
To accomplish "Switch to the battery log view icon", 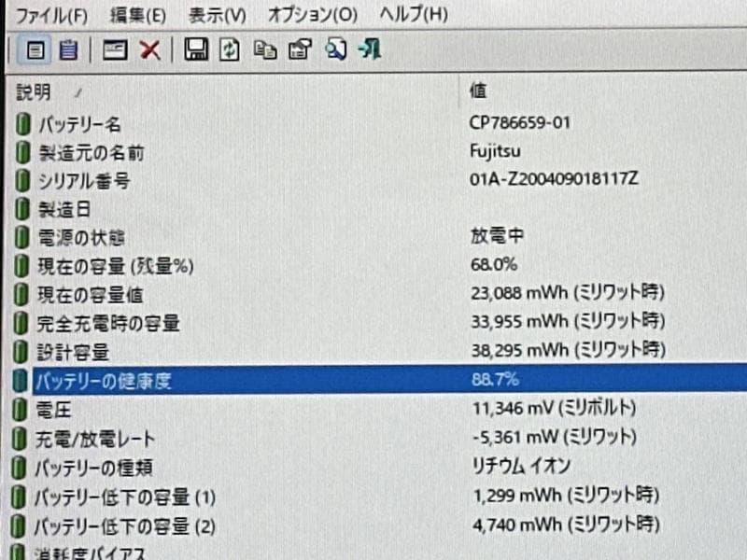I will tap(66, 50).
